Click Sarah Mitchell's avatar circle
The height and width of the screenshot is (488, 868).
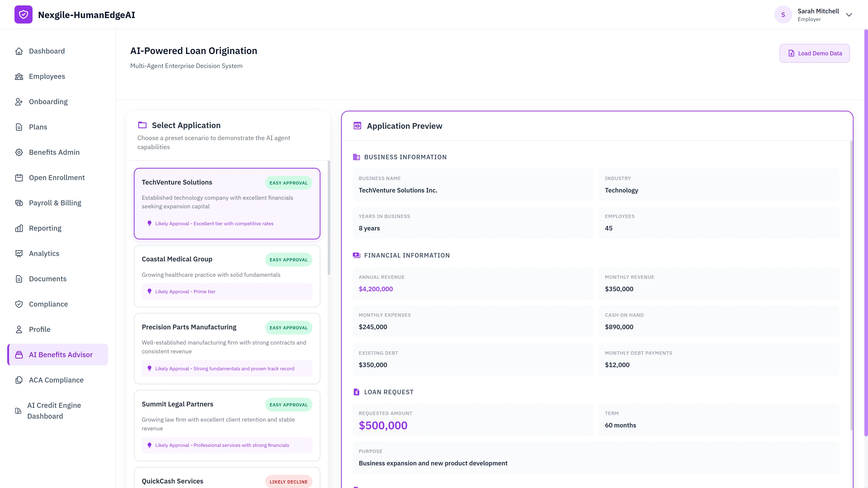[x=783, y=14]
